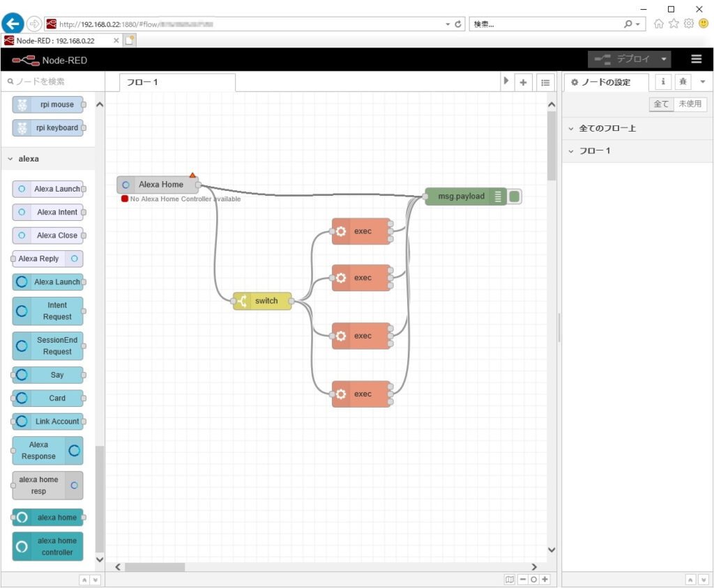Image resolution: width=714 pixels, height=588 pixels.
Task: Add a new flow tab
Action: [523, 82]
